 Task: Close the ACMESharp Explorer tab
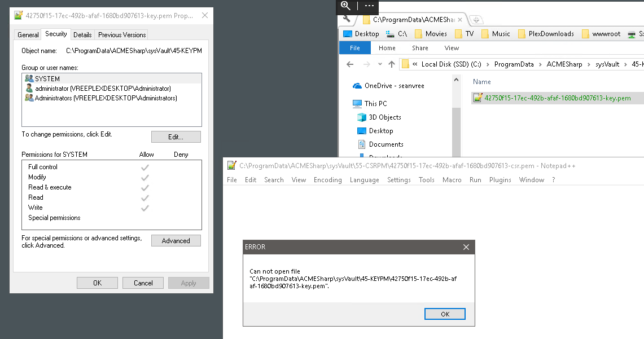coord(460,20)
